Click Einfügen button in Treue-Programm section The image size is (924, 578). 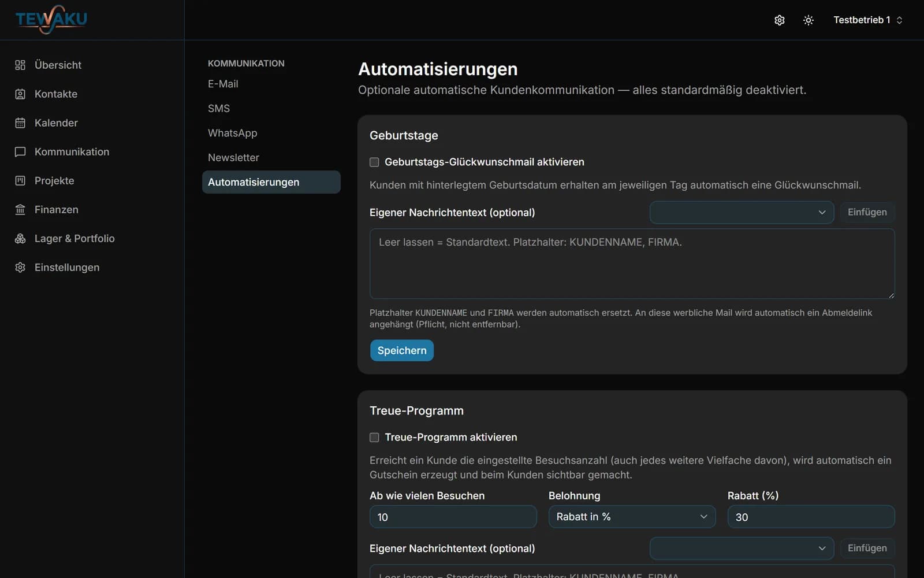pyautogui.click(x=867, y=548)
